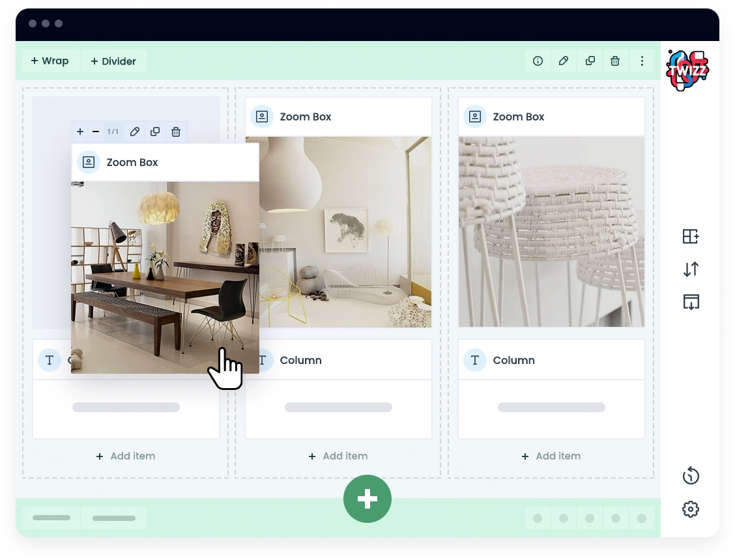735x560 pixels.
Task: Click the add layout grid icon in sidebar
Action: click(x=691, y=236)
